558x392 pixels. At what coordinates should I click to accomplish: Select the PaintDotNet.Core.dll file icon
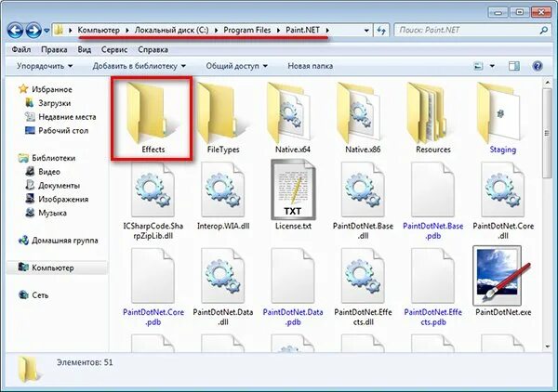tap(503, 189)
